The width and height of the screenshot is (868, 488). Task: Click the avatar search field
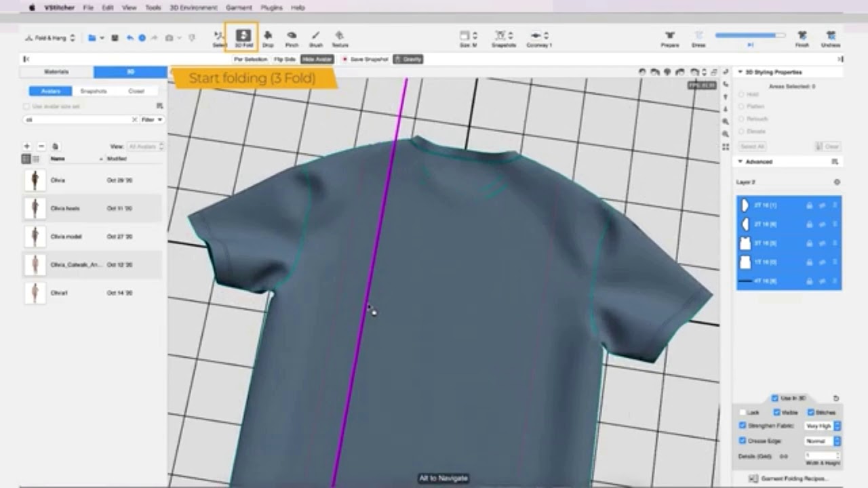80,119
